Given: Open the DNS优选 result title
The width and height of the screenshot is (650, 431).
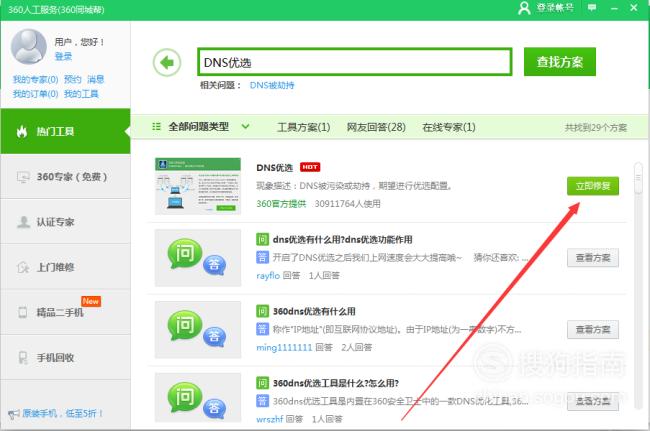Looking at the screenshot, I should tap(274, 167).
